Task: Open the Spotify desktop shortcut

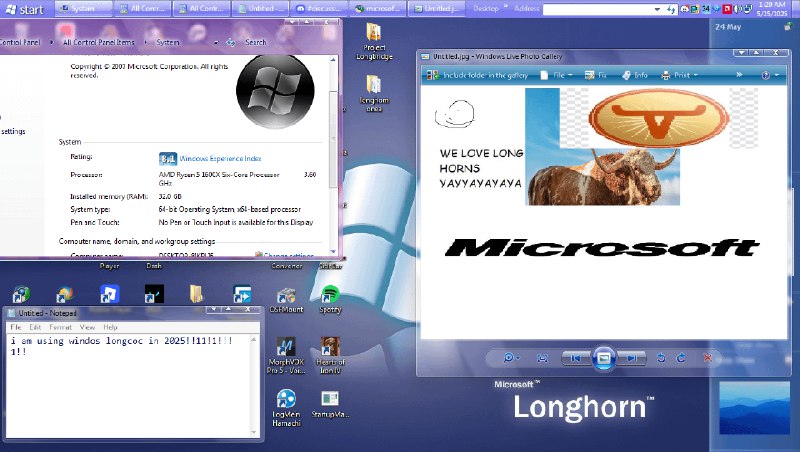Action: (330, 299)
